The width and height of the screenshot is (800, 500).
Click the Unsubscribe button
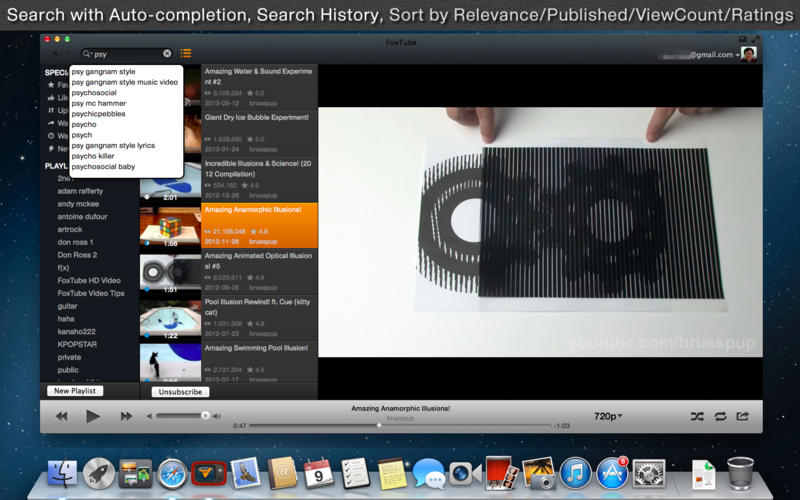point(180,392)
